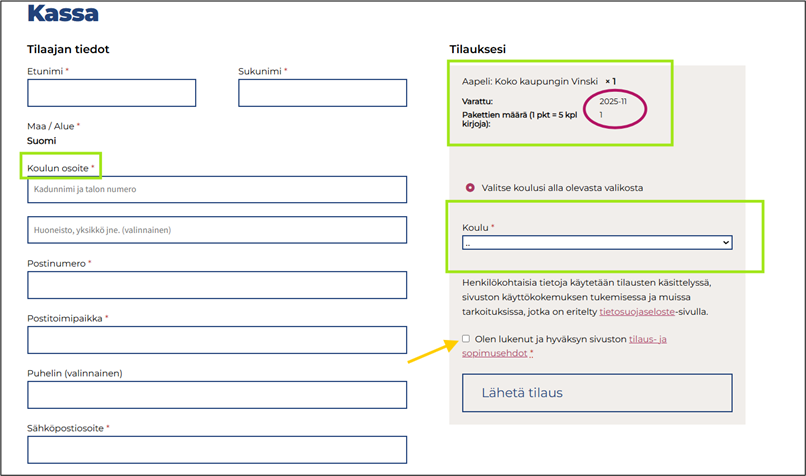Tick the terms acceptance checkbox
The height and width of the screenshot is (476, 806).
tap(466, 339)
